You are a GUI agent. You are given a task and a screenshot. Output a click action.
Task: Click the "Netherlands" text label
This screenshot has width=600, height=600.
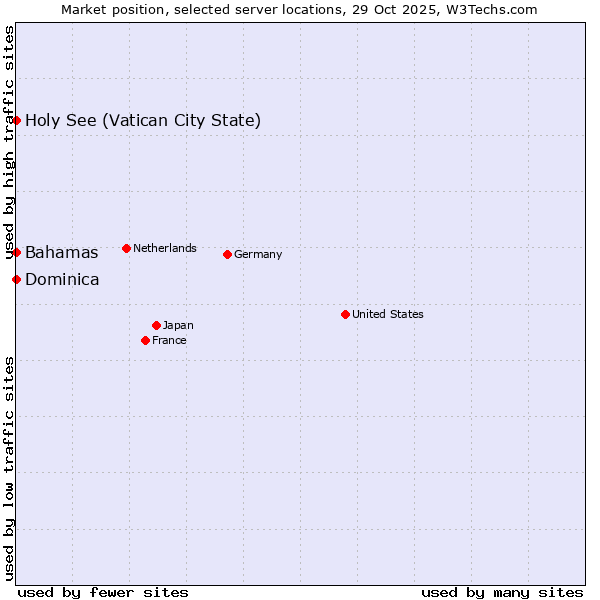165,248
